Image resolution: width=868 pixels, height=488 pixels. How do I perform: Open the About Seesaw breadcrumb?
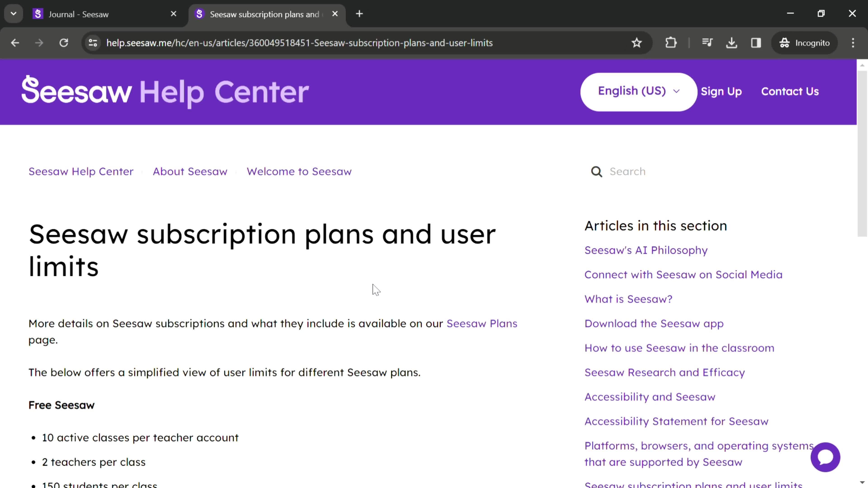click(x=190, y=171)
